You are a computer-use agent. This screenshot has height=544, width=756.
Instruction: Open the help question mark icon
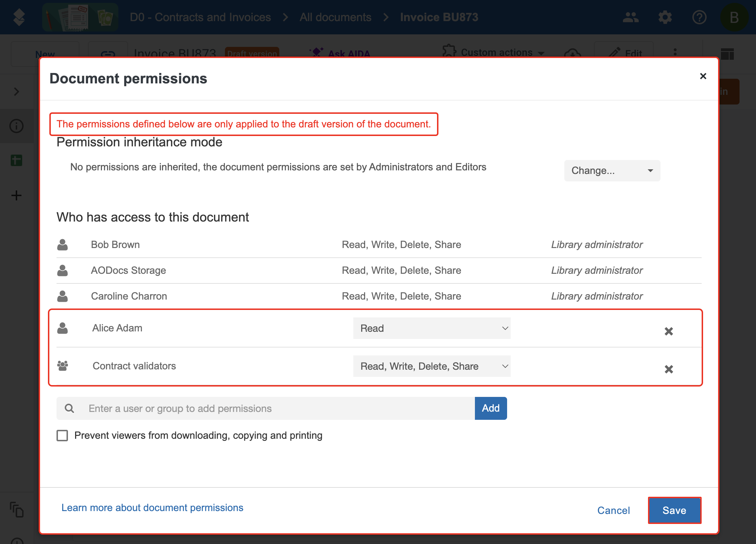(699, 17)
